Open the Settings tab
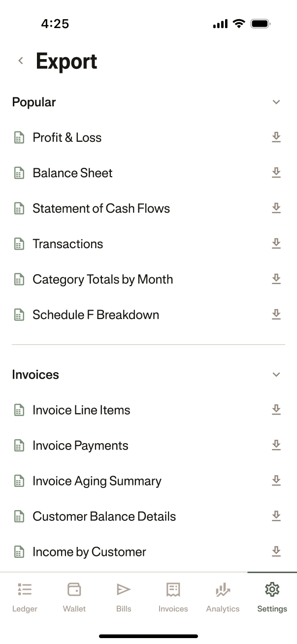The height and width of the screenshot is (644, 297). point(272,596)
